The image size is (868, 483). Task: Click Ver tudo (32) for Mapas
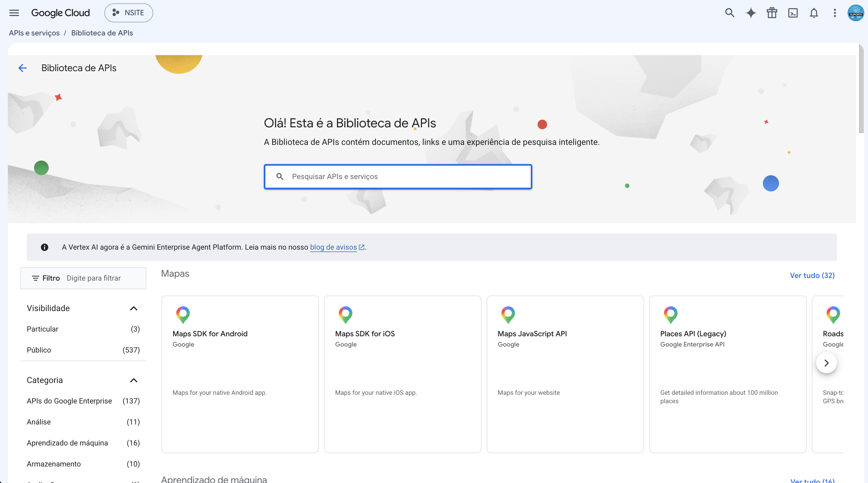click(x=812, y=275)
